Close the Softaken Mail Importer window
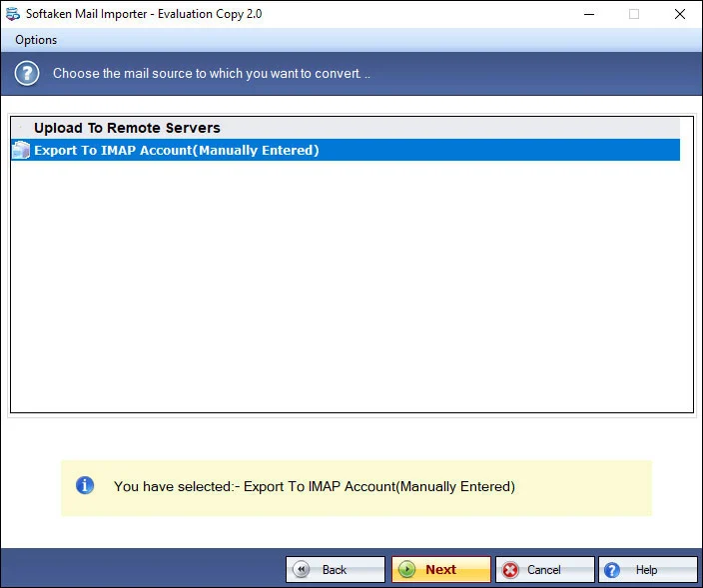 pos(680,14)
